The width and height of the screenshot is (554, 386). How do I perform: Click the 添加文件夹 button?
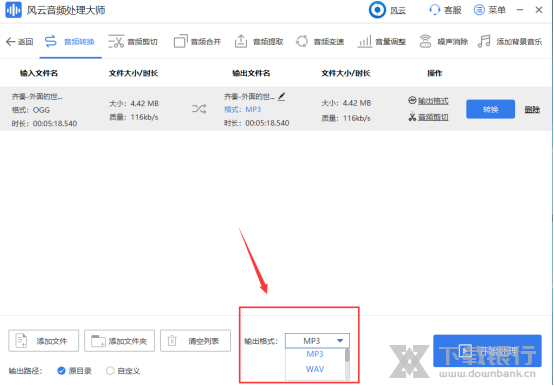119,341
